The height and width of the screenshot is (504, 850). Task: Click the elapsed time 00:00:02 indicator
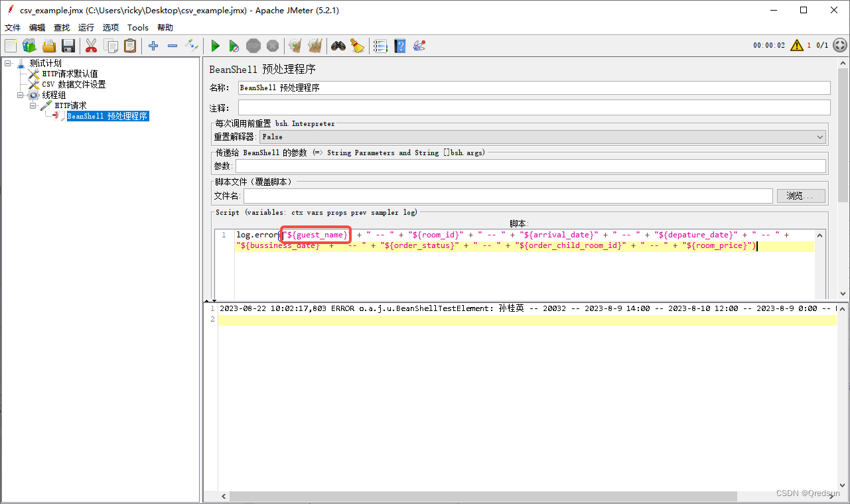point(768,46)
